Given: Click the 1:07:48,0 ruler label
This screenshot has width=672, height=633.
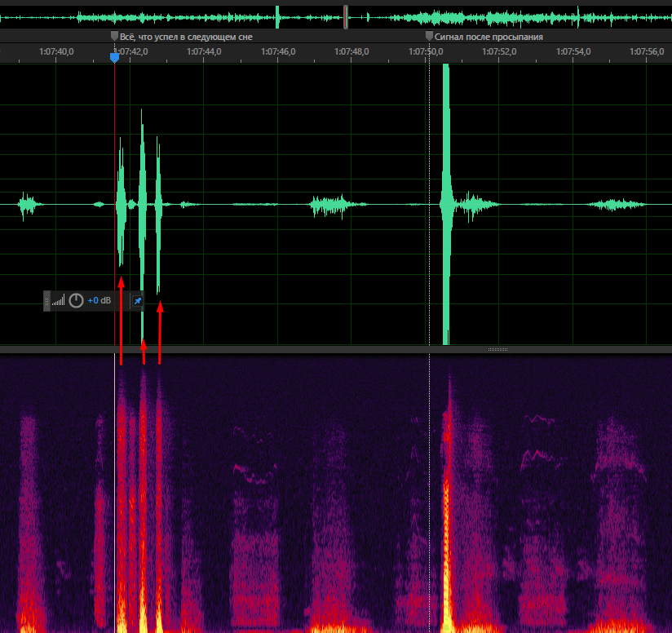Looking at the screenshot, I should [351, 52].
